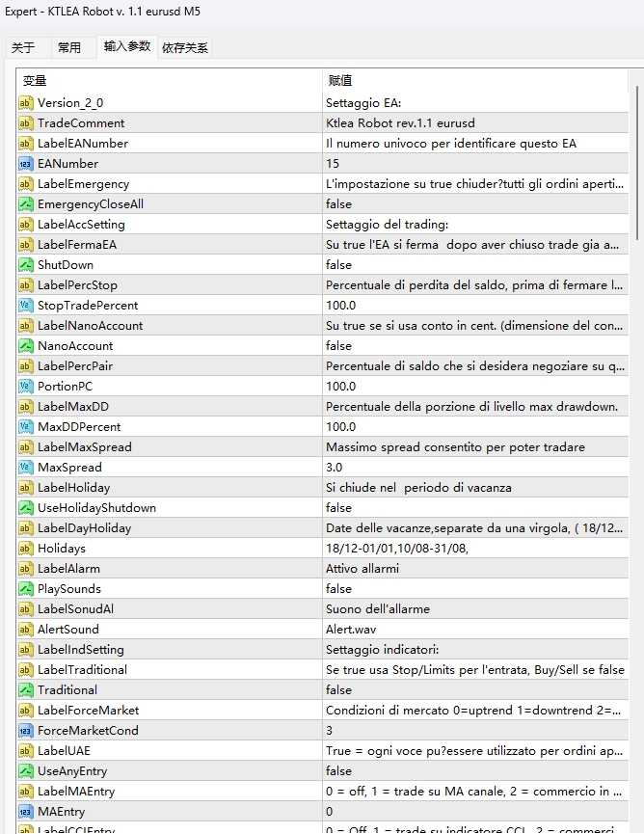Click the string icon beside LabelAccSetting
Viewport: 644px width, 834px height.
(x=25, y=224)
